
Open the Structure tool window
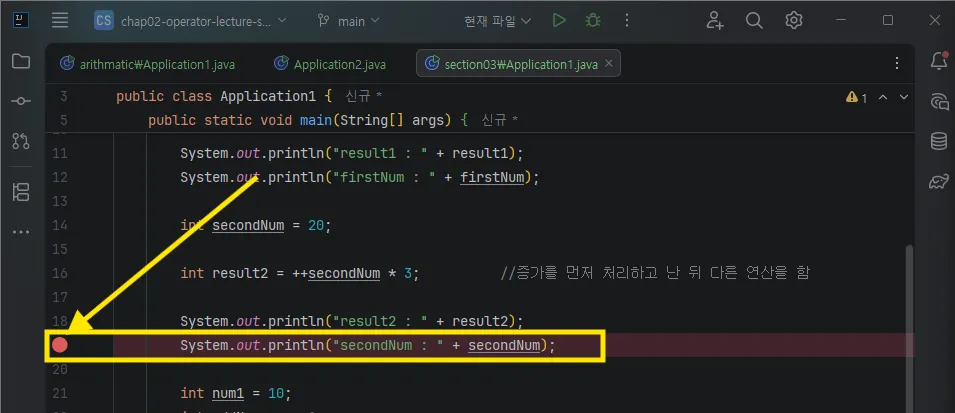click(21, 192)
